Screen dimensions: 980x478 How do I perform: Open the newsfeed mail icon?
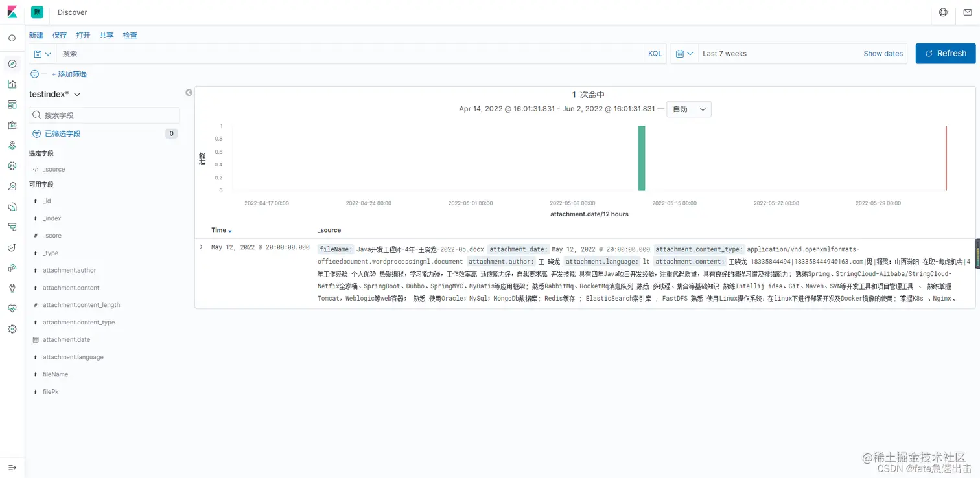click(968, 12)
